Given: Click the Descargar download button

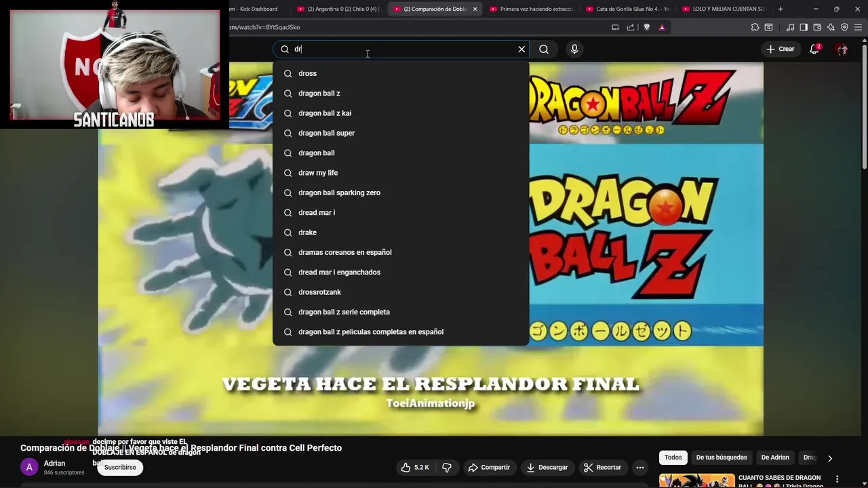Looking at the screenshot, I should point(547,467).
